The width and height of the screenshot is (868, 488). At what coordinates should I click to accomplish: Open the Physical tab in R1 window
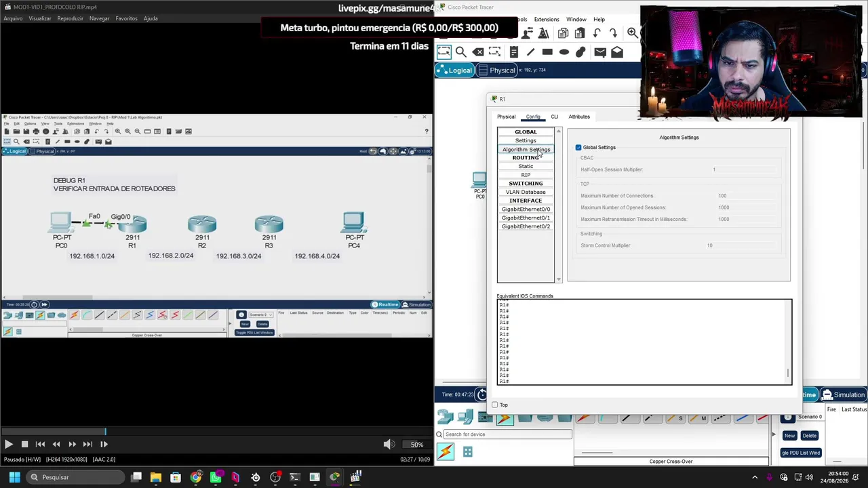click(x=506, y=117)
